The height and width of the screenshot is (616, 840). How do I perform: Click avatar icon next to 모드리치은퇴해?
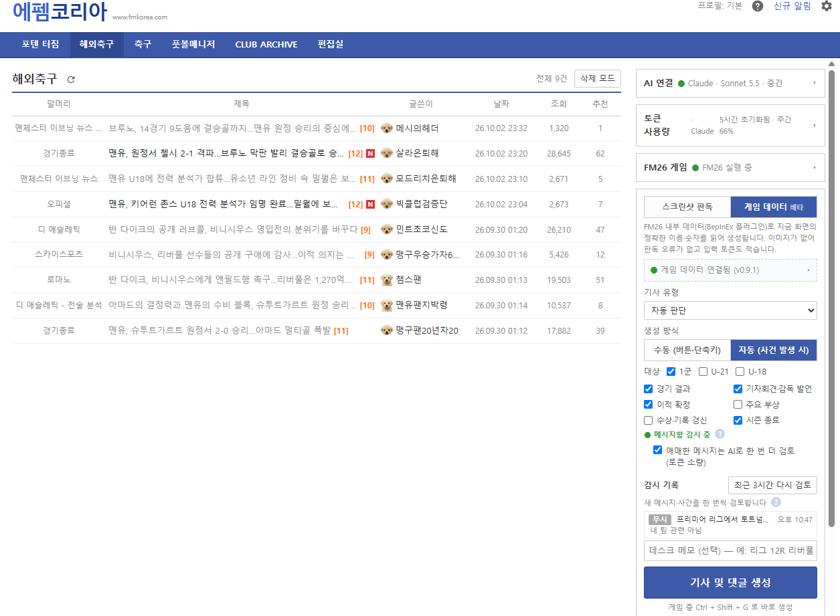(387, 179)
